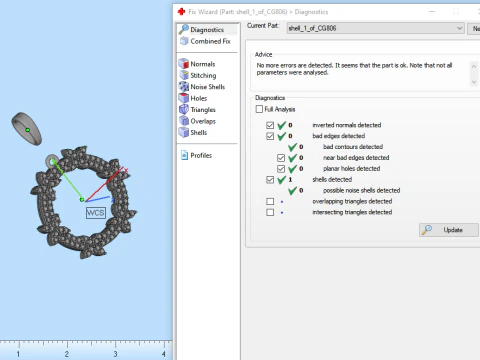Click the 'possible noise shells detected' text
This screenshot has height=360, width=480.
[361, 190]
